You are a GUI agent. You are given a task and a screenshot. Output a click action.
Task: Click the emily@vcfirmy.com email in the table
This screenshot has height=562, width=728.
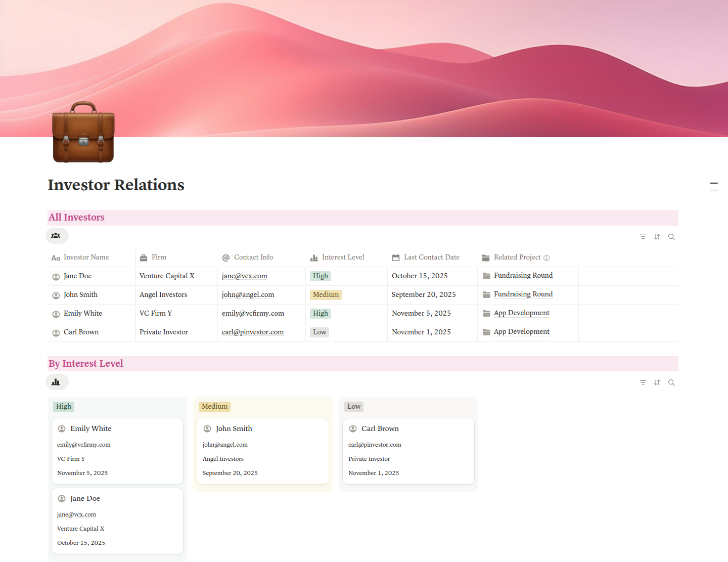coord(253,314)
